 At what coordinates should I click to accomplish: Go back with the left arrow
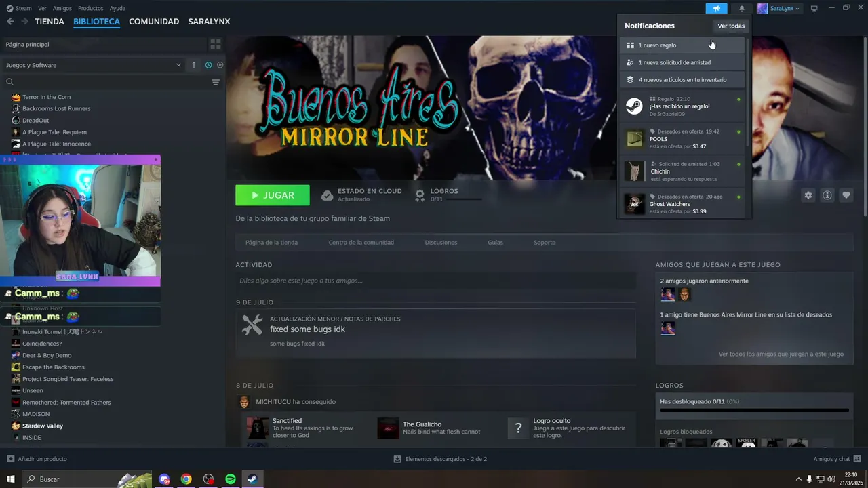click(10, 22)
